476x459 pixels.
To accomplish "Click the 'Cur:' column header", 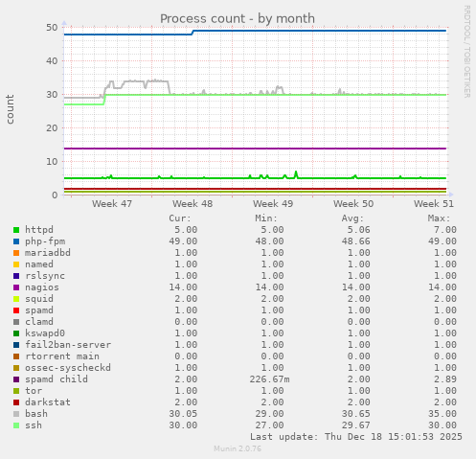I will tap(180, 218).
